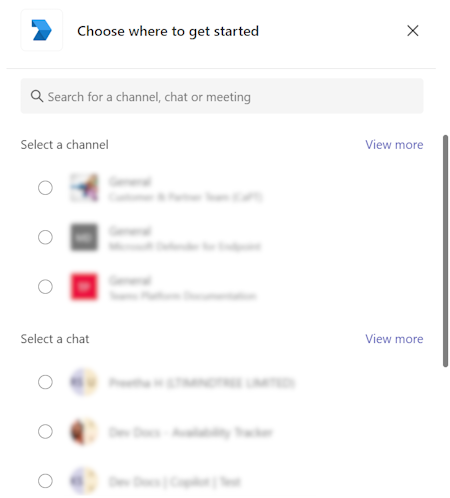Select the third chat radio button

[x=45, y=481]
